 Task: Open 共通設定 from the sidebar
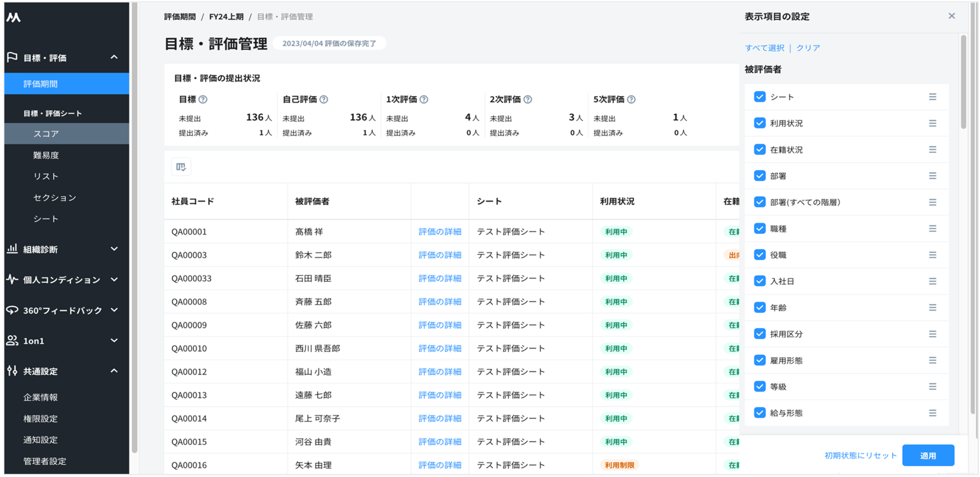tap(42, 371)
